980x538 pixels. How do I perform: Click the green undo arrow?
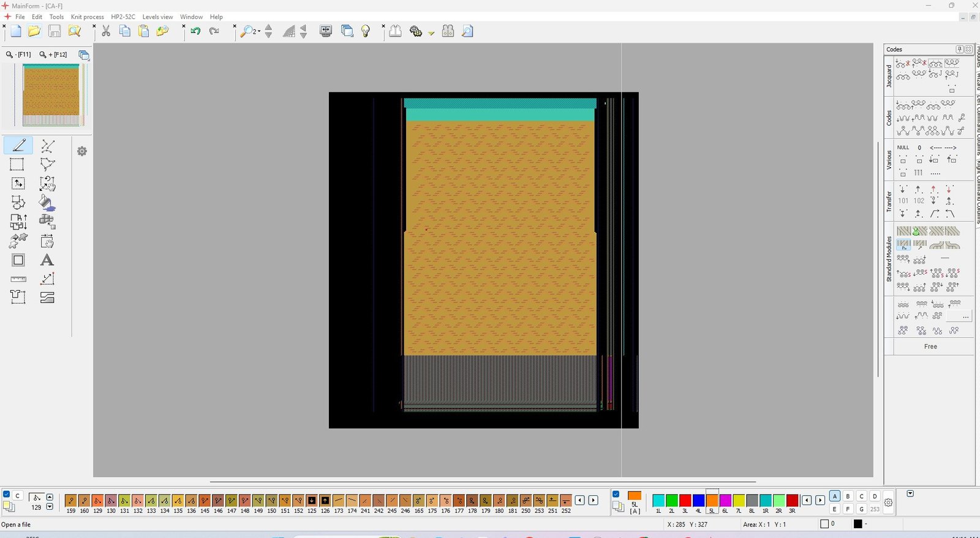click(x=195, y=31)
